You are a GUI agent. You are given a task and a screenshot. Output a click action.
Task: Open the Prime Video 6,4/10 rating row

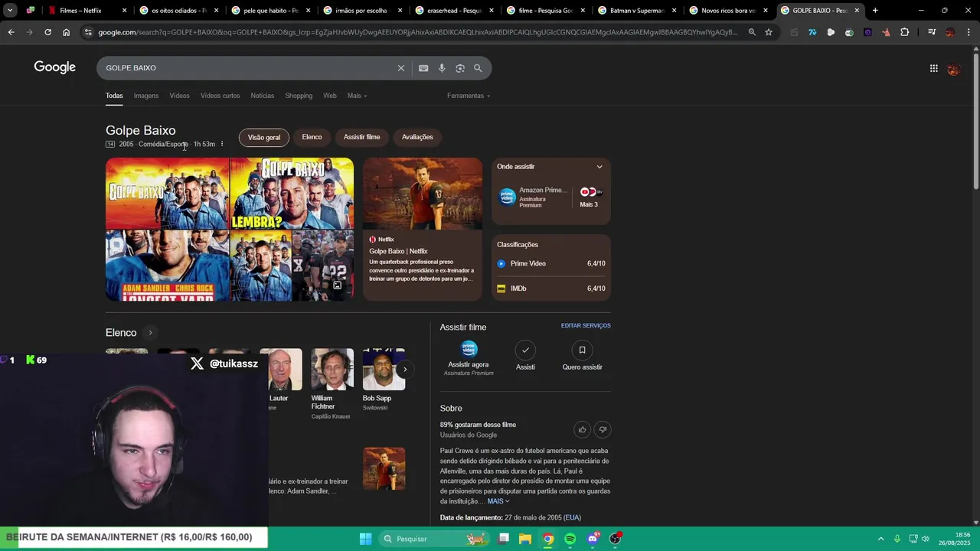coord(551,263)
